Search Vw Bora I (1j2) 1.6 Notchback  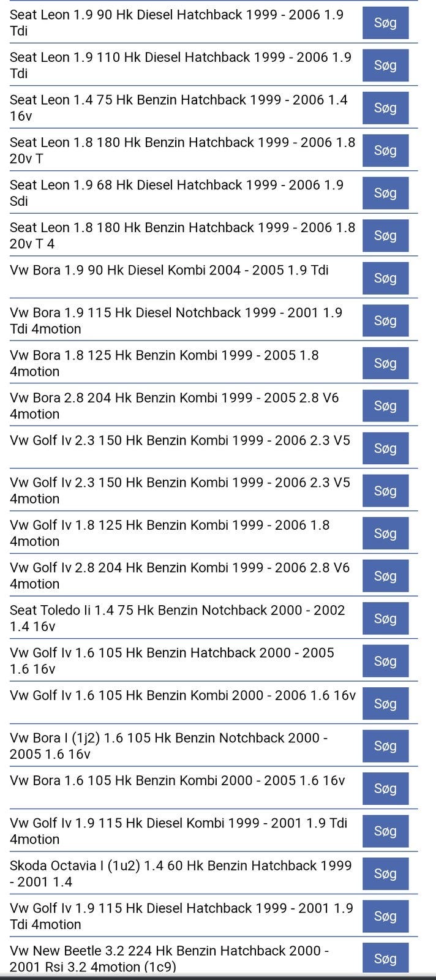click(x=385, y=746)
